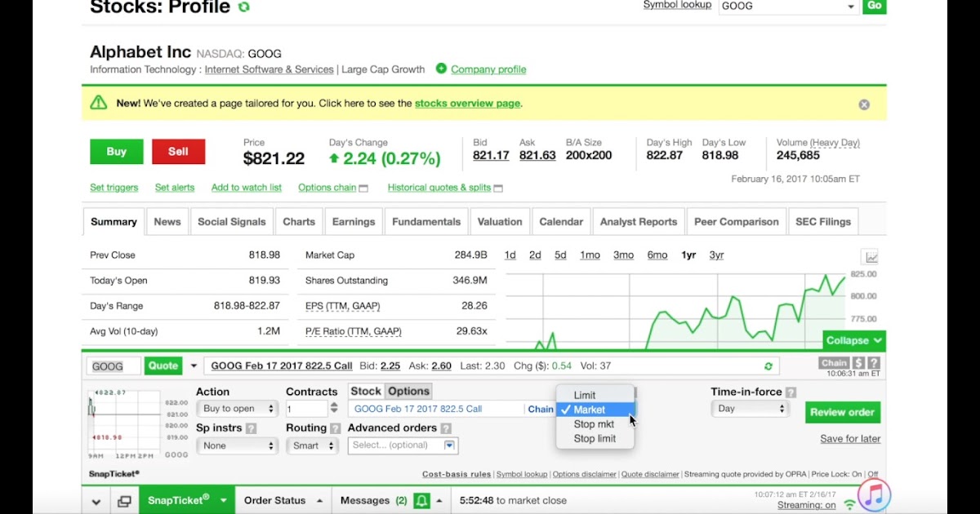The width and height of the screenshot is (980, 514).
Task: Turn Price Lock Off
Action: click(873, 474)
